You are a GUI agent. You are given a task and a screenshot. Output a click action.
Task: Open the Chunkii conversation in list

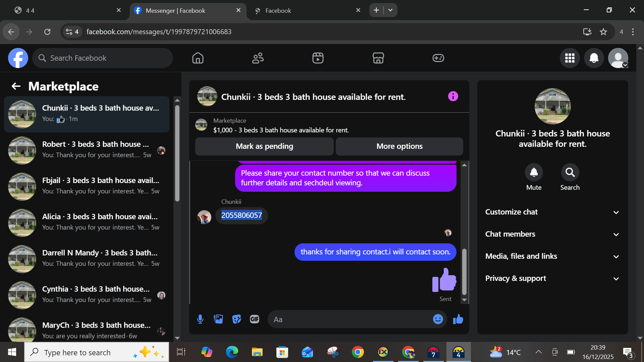click(87, 114)
